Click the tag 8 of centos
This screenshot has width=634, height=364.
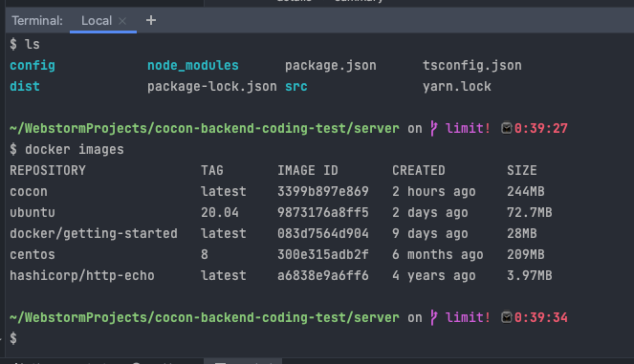[205, 254]
